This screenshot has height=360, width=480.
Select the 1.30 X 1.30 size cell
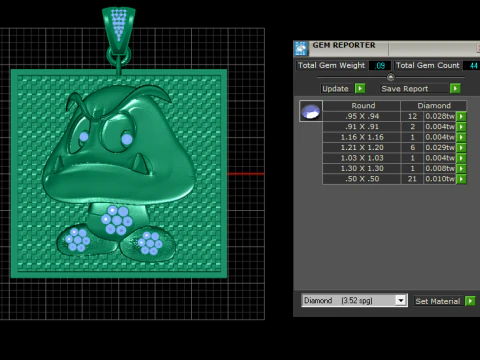362,168
